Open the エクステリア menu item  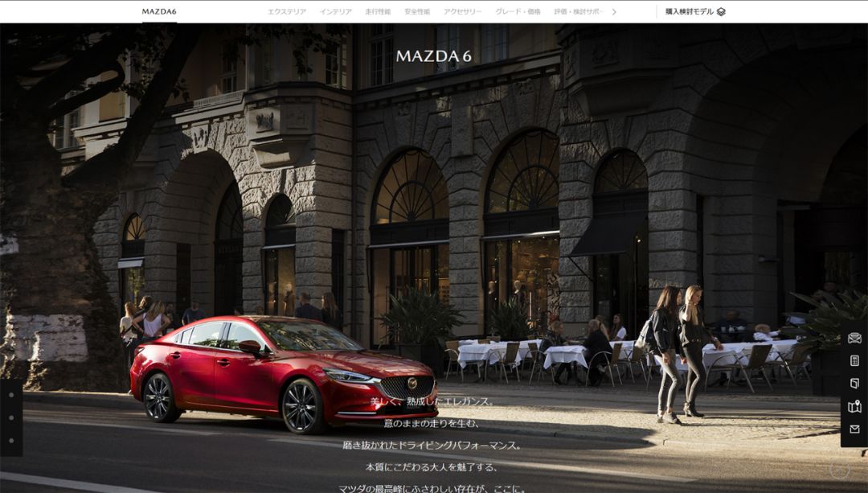(x=287, y=12)
